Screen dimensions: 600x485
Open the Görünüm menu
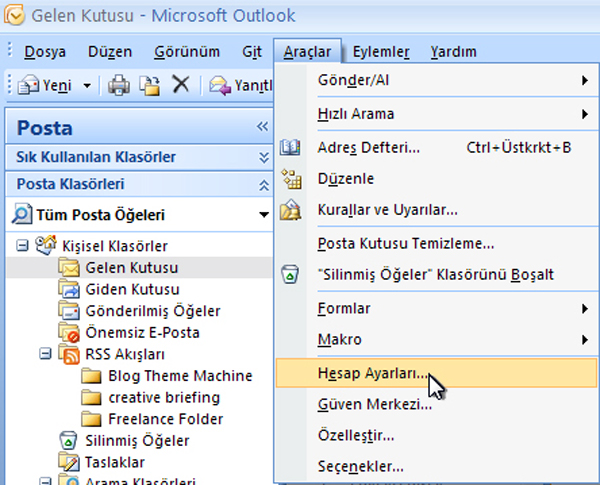click(x=187, y=52)
